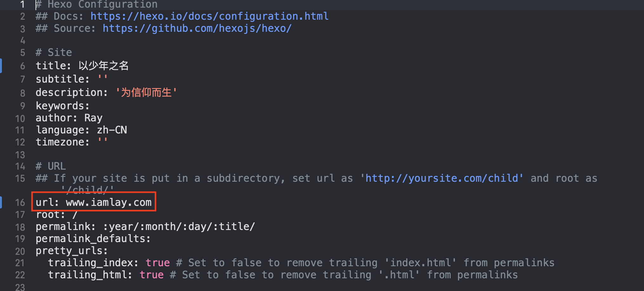Click line number 6 in the gutter
Screen dimensions: 644x291
coord(23,66)
